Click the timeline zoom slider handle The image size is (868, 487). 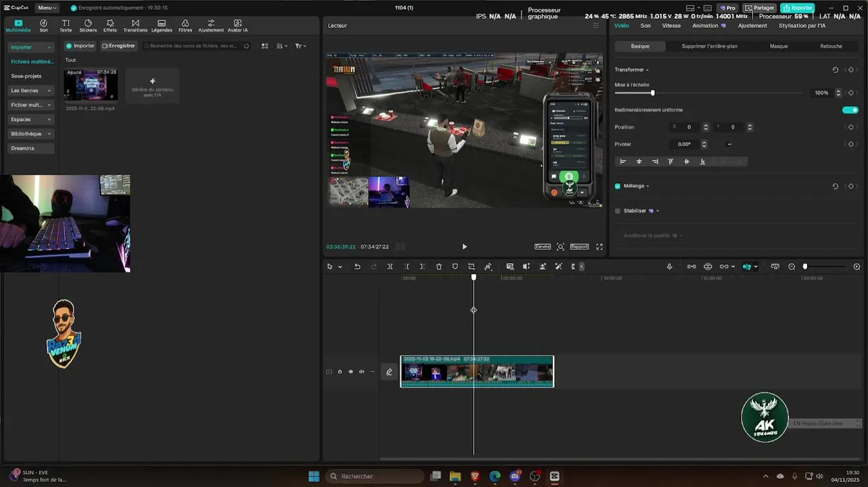[x=804, y=266]
